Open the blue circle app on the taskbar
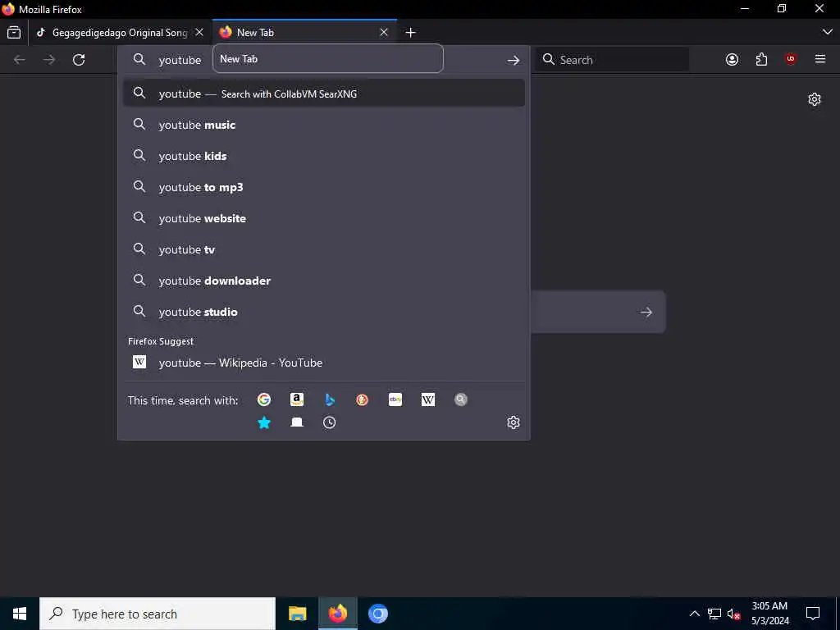Screen dimensions: 840x630 [378, 614]
